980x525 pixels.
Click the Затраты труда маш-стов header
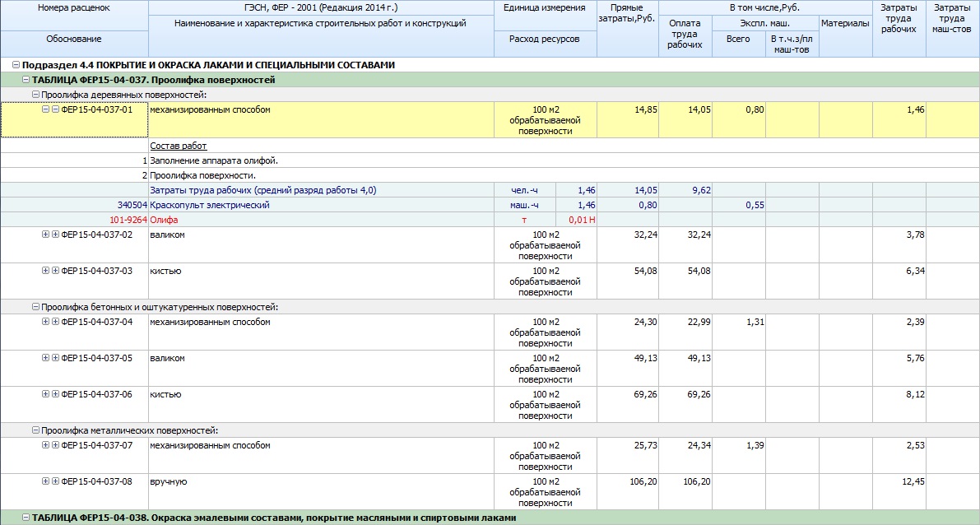[x=953, y=29]
